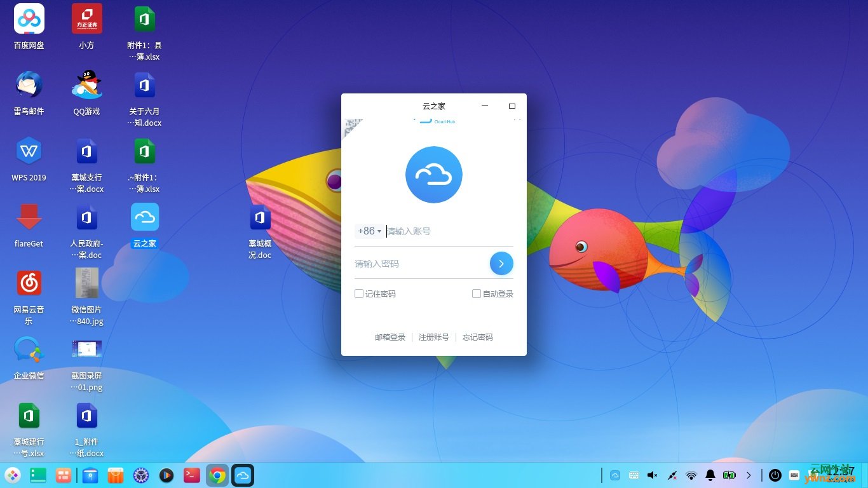Open the 网易云音乐 desktop icon

pos(29,297)
